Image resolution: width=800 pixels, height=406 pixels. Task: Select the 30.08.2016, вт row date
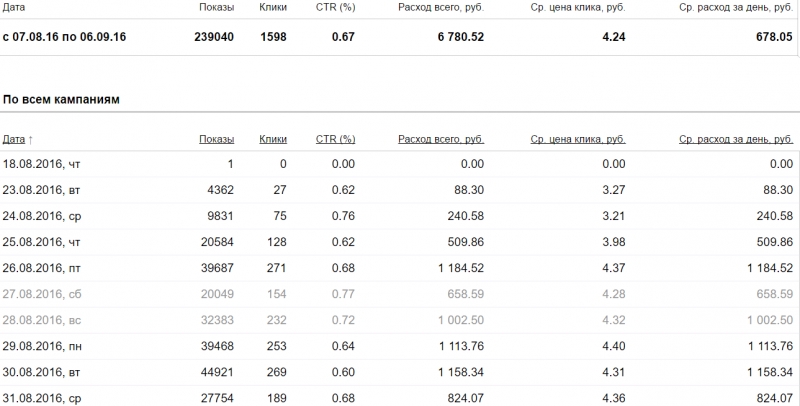coord(41,372)
